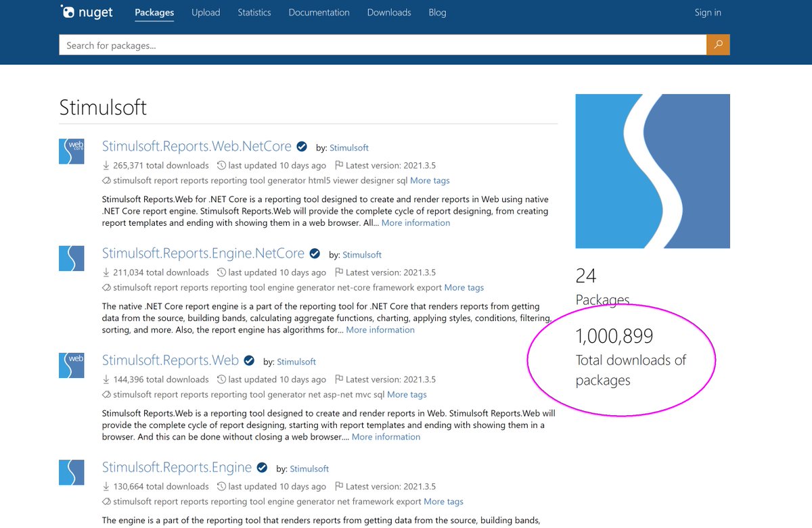Click 'Total downloads of packages' label
The height and width of the screenshot is (528, 812).
pos(631,370)
